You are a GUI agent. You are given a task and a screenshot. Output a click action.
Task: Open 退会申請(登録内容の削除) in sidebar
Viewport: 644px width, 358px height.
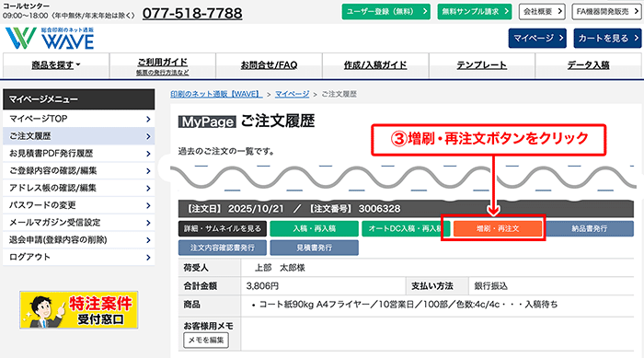(x=79, y=239)
